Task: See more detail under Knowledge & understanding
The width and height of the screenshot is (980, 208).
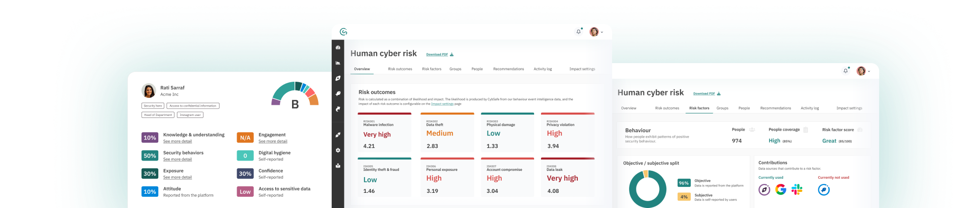Action: [x=177, y=141]
